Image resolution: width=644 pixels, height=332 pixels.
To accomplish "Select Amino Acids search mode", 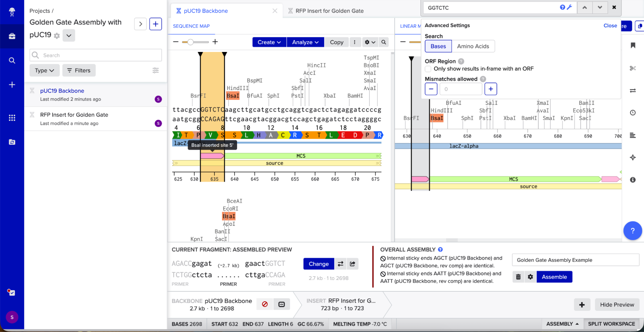I will 473,46.
